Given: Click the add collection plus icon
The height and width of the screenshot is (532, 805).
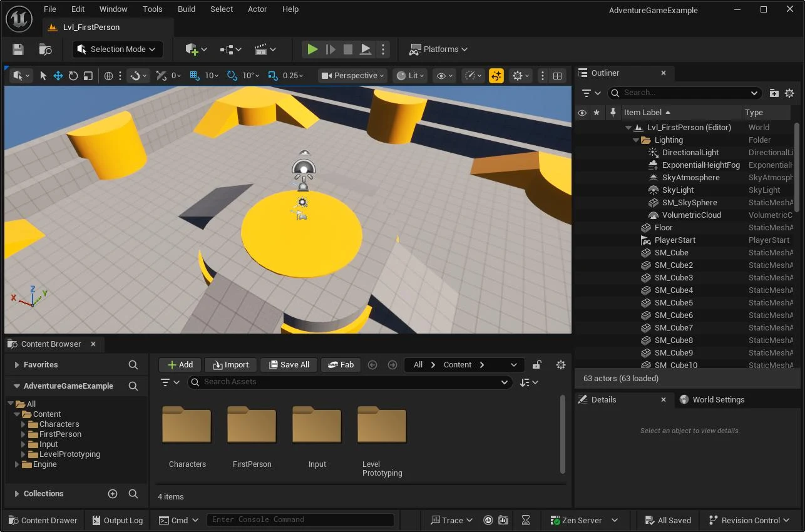Looking at the screenshot, I should (113, 494).
